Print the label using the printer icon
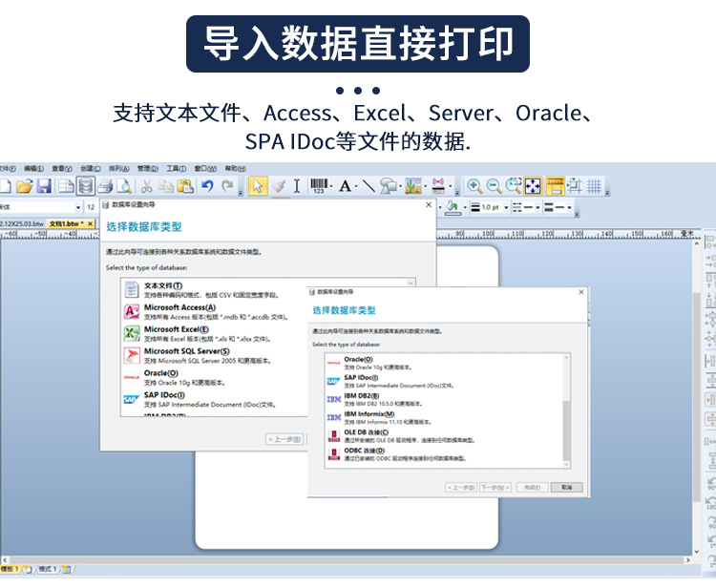This screenshot has width=716, height=588. tap(105, 186)
